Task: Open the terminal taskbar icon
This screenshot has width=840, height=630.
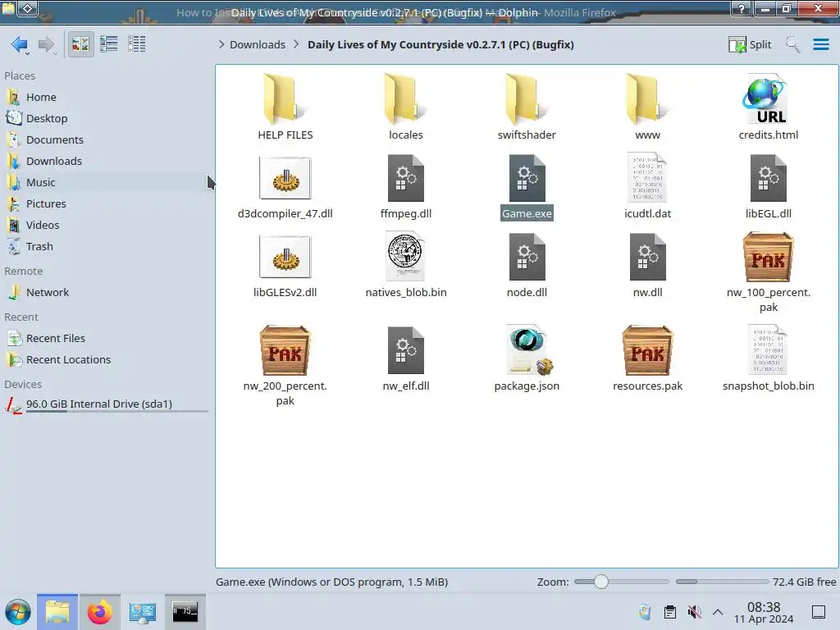Action: pos(185,612)
